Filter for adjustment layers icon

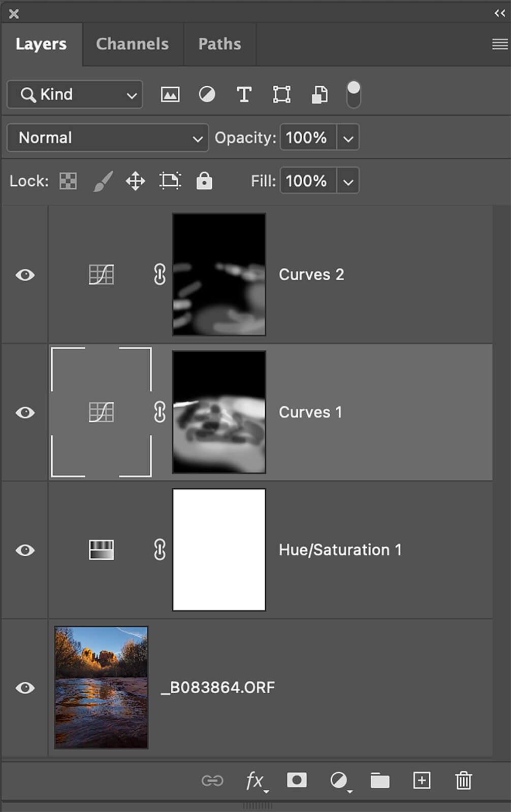(207, 94)
